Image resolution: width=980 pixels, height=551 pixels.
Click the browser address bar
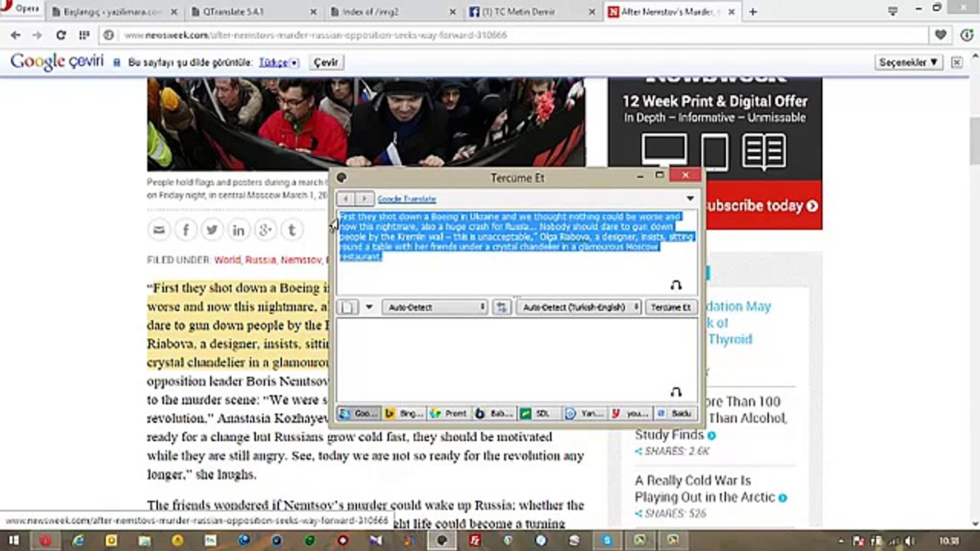510,35
